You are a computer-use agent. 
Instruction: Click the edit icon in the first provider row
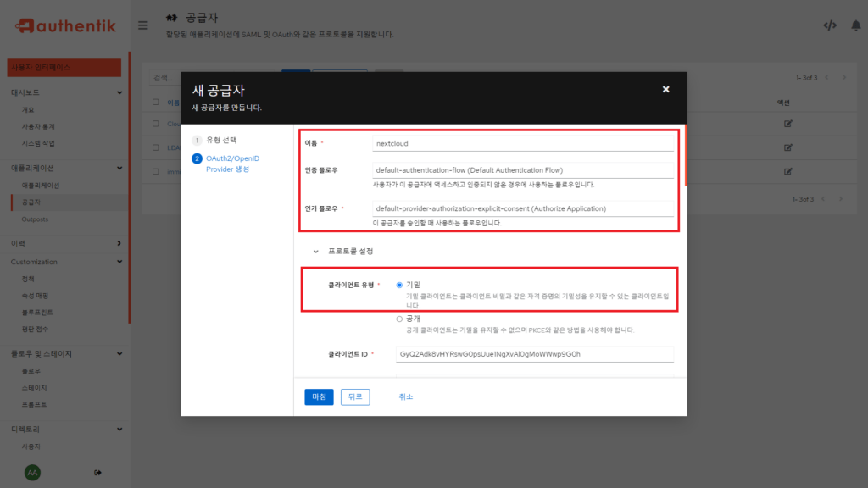(x=787, y=124)
